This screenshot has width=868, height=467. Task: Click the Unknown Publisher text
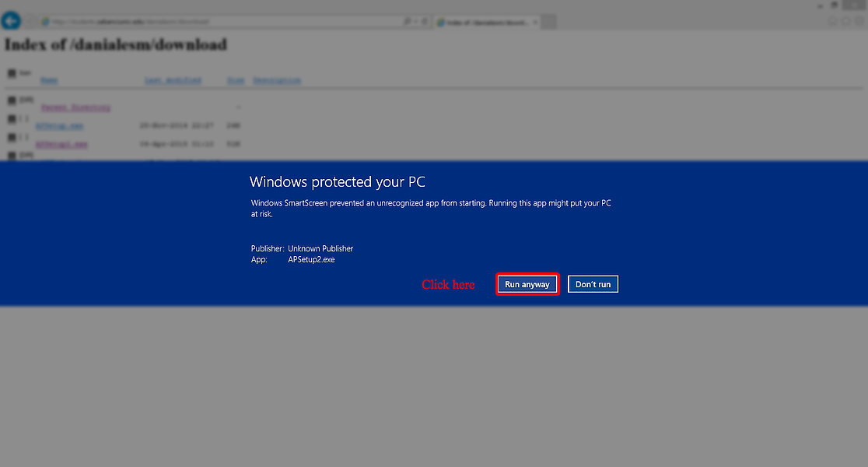[x=320, y=249]
